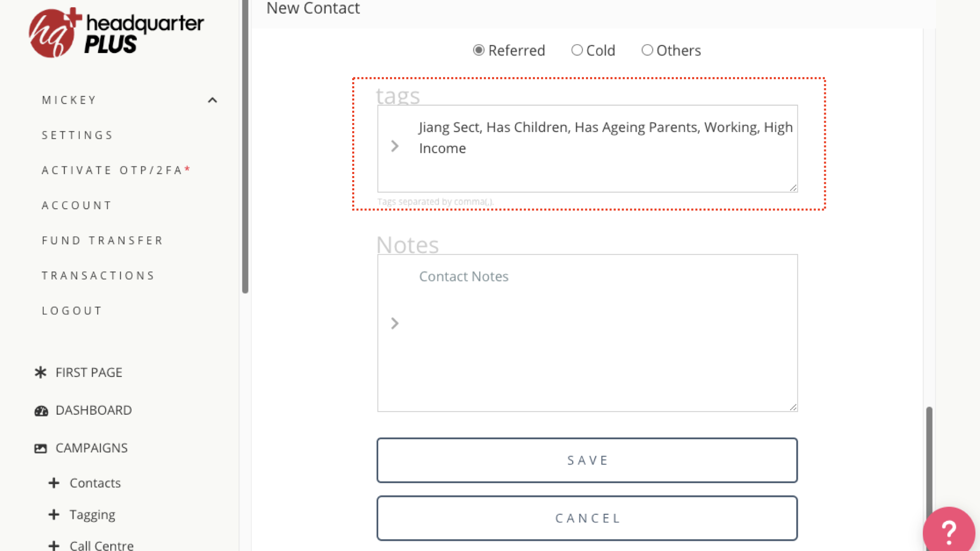Collapse the MICKEY user menu chevron

(x=212, y=100)
